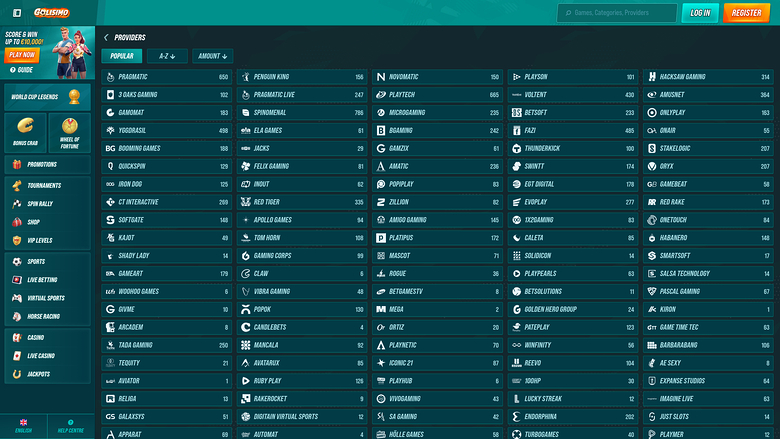Screen dimensions: 780x439
Task: Click the World Cup Legends trophy icon
Action: tap(74, 96)
